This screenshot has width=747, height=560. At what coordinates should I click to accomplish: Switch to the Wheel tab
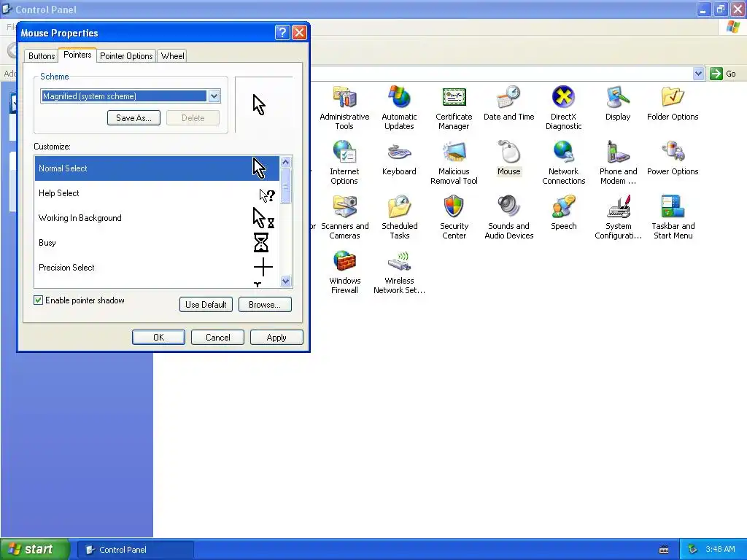172,55
